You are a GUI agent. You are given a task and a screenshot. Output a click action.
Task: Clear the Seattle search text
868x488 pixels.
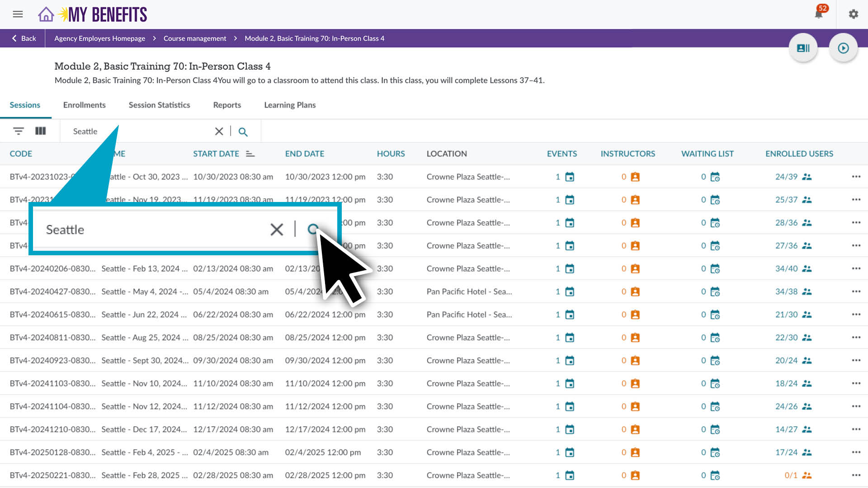(219, 131)
